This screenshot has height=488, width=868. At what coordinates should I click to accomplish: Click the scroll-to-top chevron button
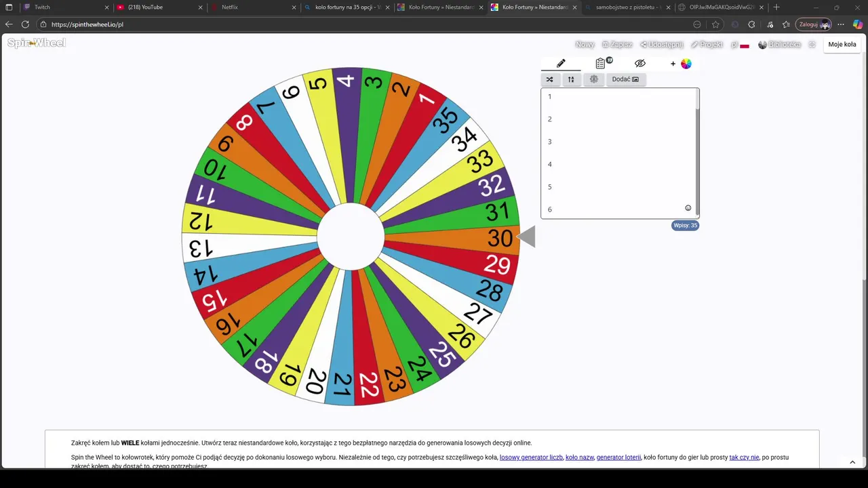tap(852, 462)
